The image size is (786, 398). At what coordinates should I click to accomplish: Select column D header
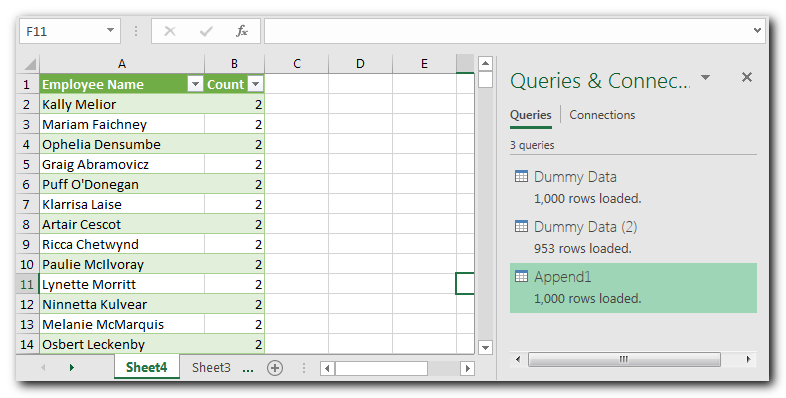[x=360, y=64]
